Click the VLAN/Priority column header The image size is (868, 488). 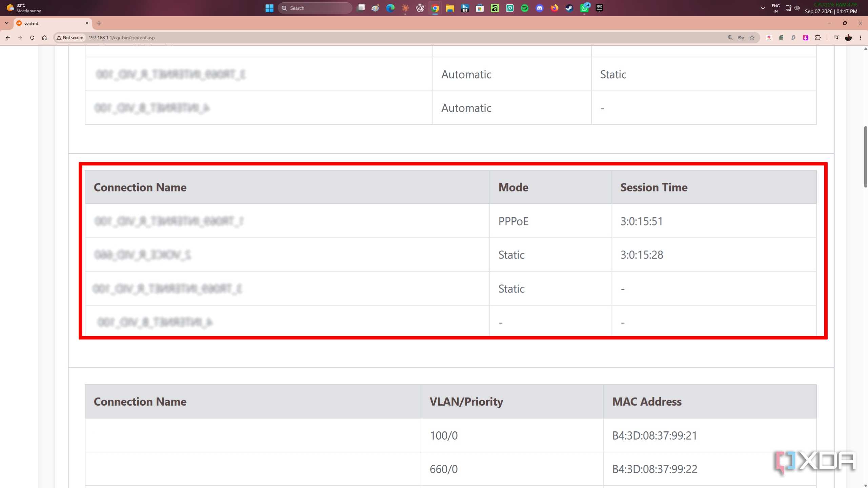click(x=512, y=401)
